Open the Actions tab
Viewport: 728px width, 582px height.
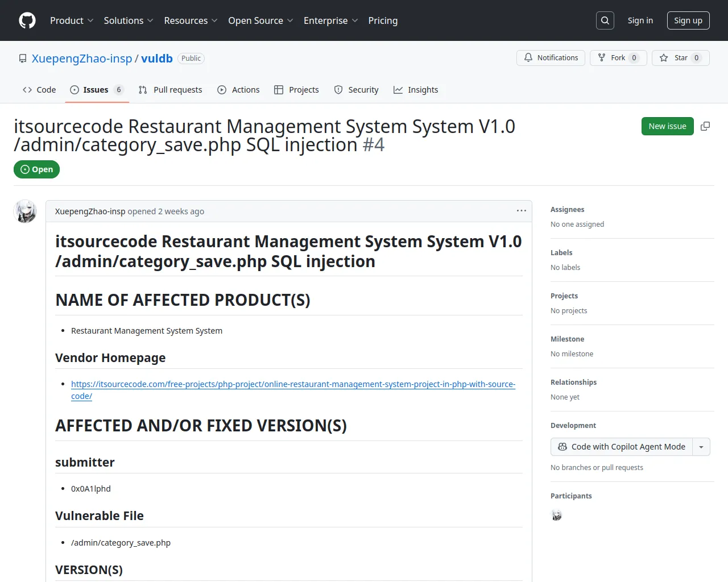(x=238, y=90)
